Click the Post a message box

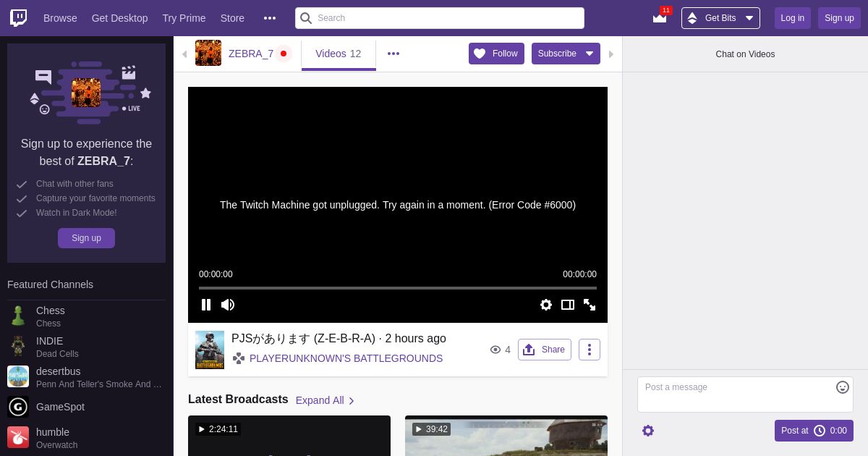click(x=745, y=394)
